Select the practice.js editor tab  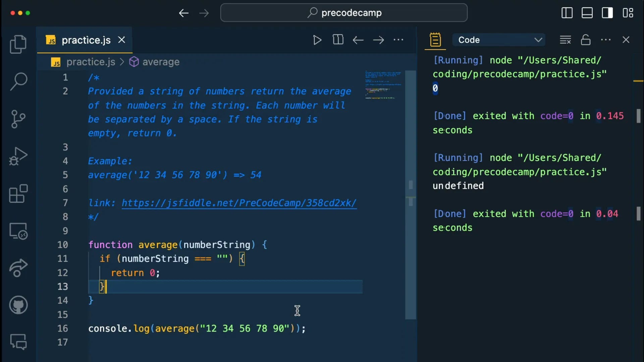pos(86,40)
